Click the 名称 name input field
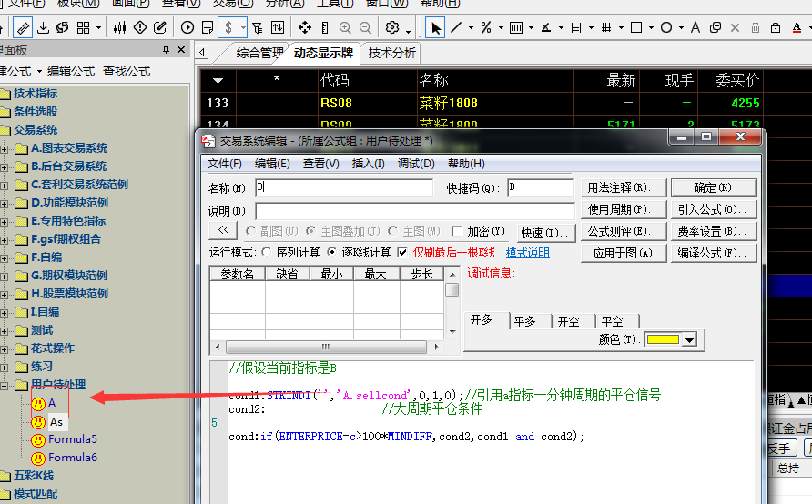The image size is (812, 504). pyautogui.click(x=344, y=187)
